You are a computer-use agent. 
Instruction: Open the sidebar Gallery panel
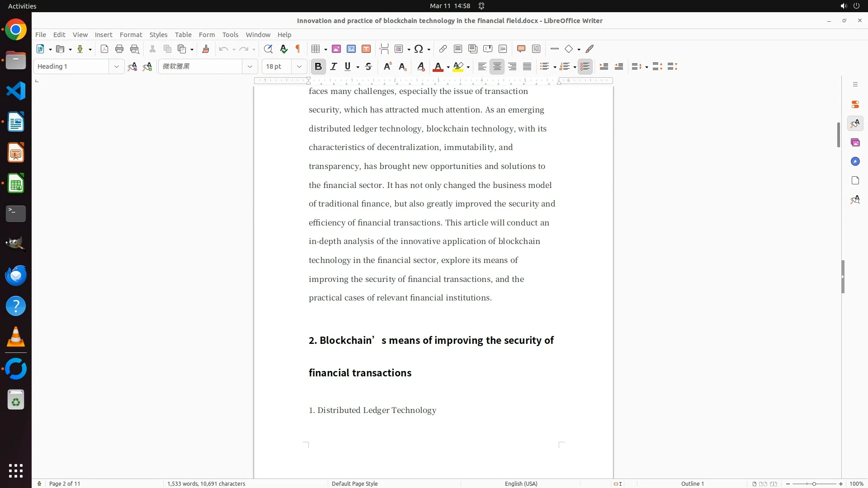[855, 143]
